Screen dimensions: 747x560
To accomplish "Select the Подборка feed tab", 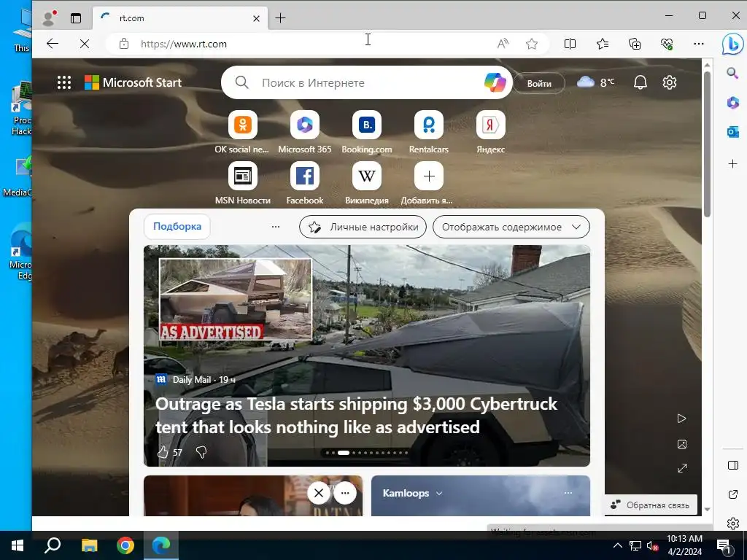I will pyautogui.click(x=177, y=227).
